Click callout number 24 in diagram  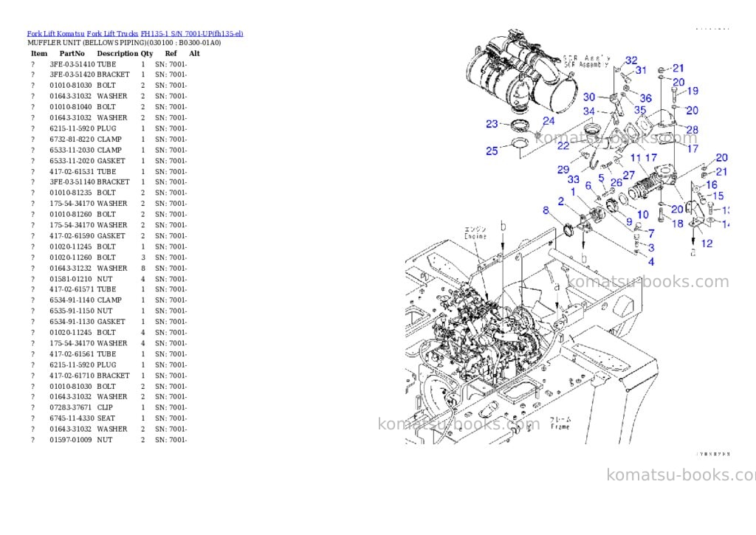click(549, 121)
